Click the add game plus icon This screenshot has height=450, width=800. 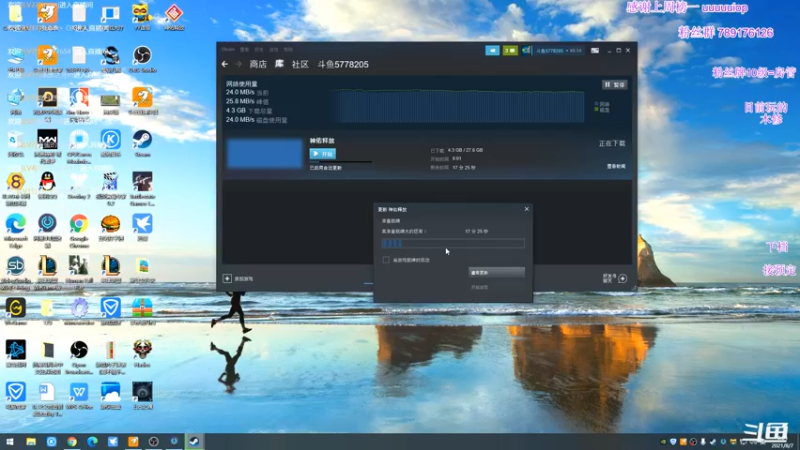(x=227, y=279)
